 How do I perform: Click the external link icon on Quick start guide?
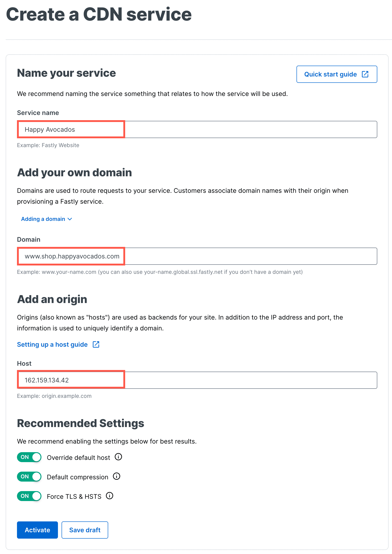pos(365,74)
